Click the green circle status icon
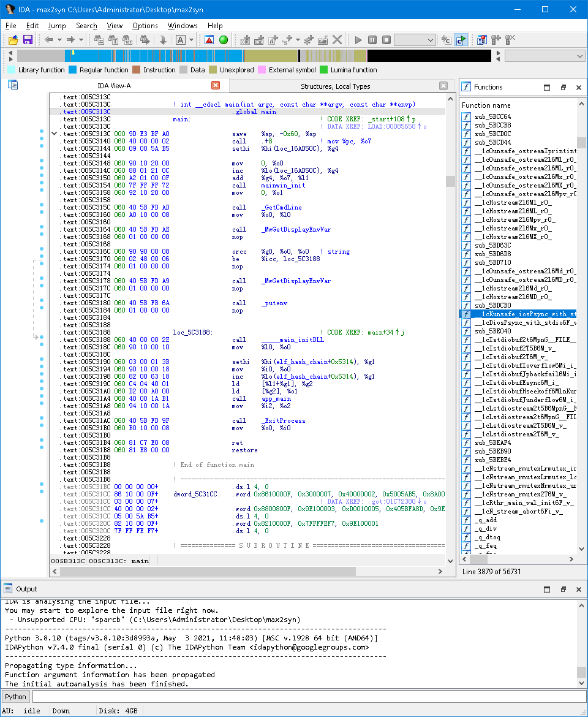588x717 pixels. [x=224, y=40]
